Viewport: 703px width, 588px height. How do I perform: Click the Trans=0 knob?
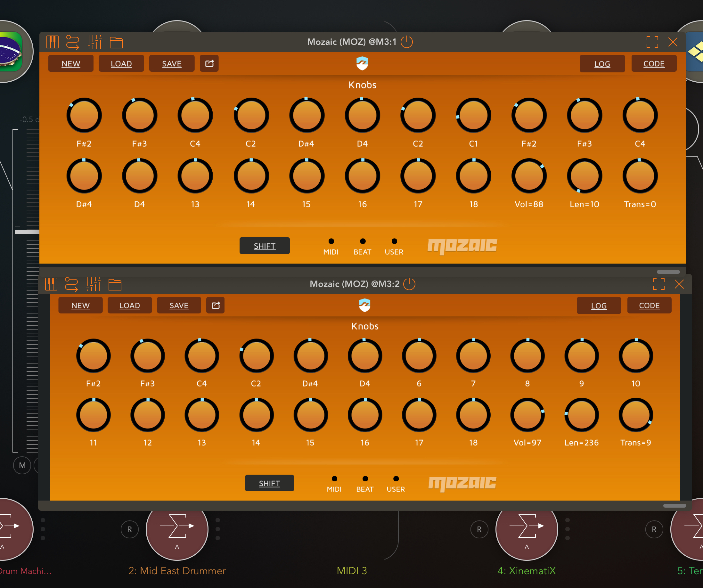(640, 176)
